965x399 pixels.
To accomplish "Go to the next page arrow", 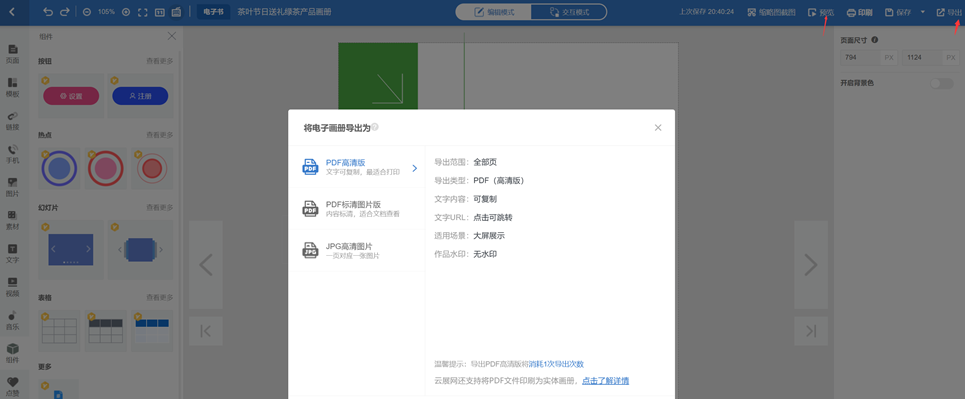I will point(811,265).
